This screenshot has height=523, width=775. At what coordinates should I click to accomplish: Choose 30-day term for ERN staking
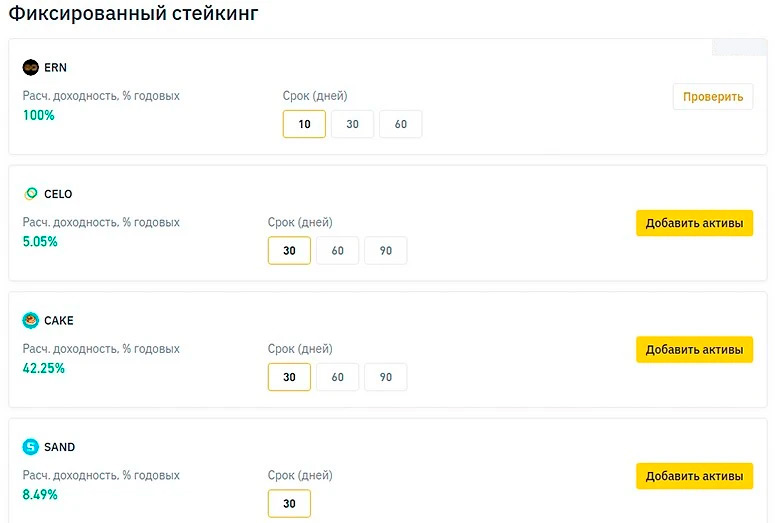point(352,124)
